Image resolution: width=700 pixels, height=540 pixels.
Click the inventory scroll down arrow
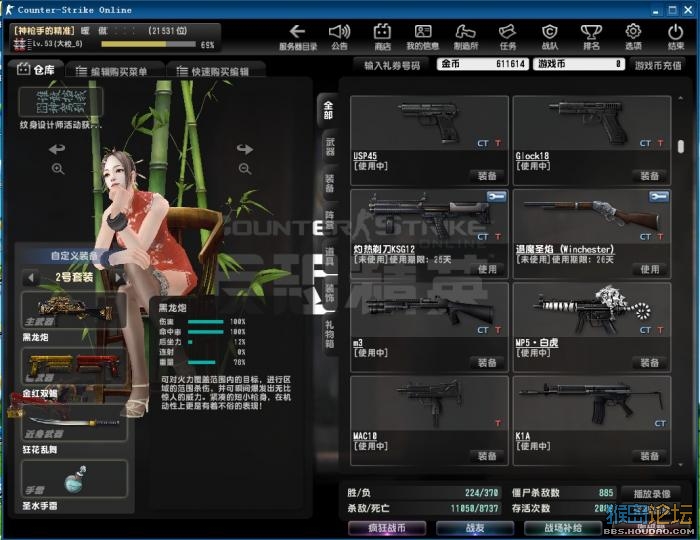click(680, 465)
